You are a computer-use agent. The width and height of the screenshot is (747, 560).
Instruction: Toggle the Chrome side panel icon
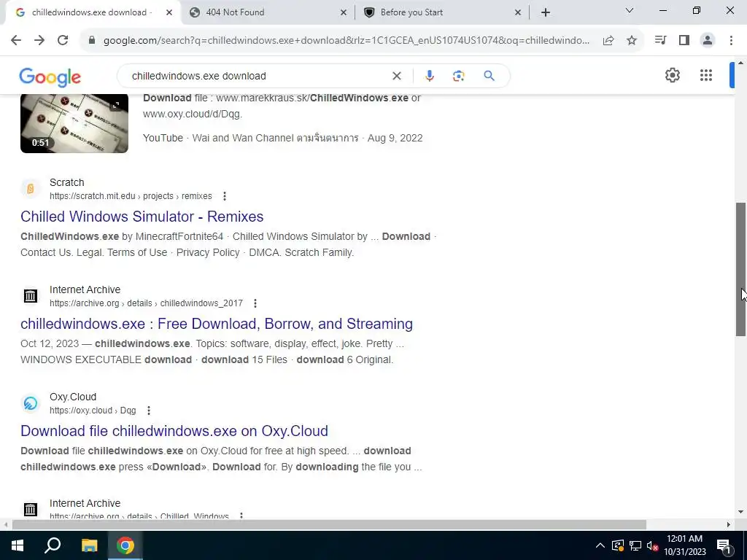click(x=684, y=41)
